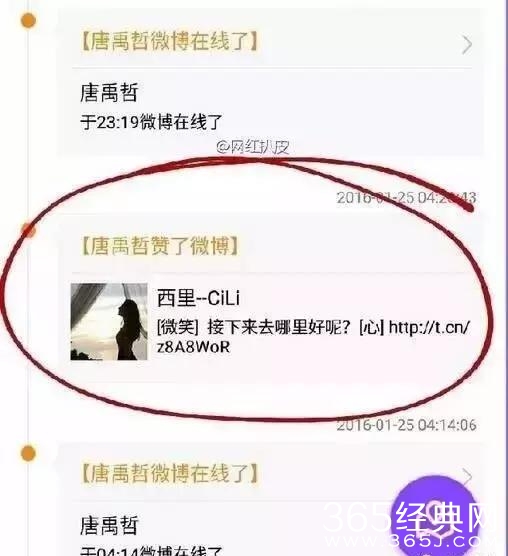Open the first 唐禹哲微博在线了 chevron arrow
The width and height of the screenshot is (508, 556).
467,45
